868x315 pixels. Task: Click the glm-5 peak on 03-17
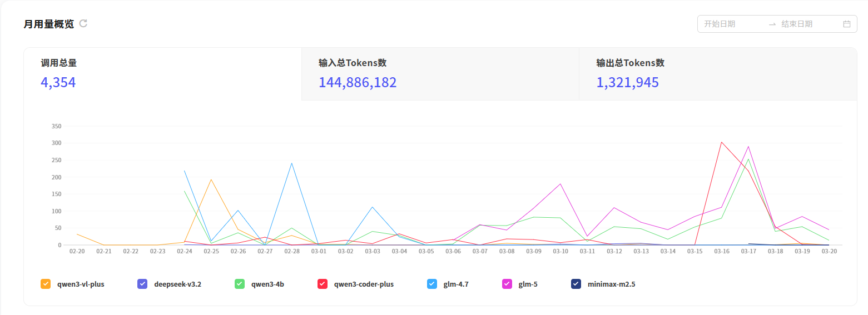[x=748, y=147]
